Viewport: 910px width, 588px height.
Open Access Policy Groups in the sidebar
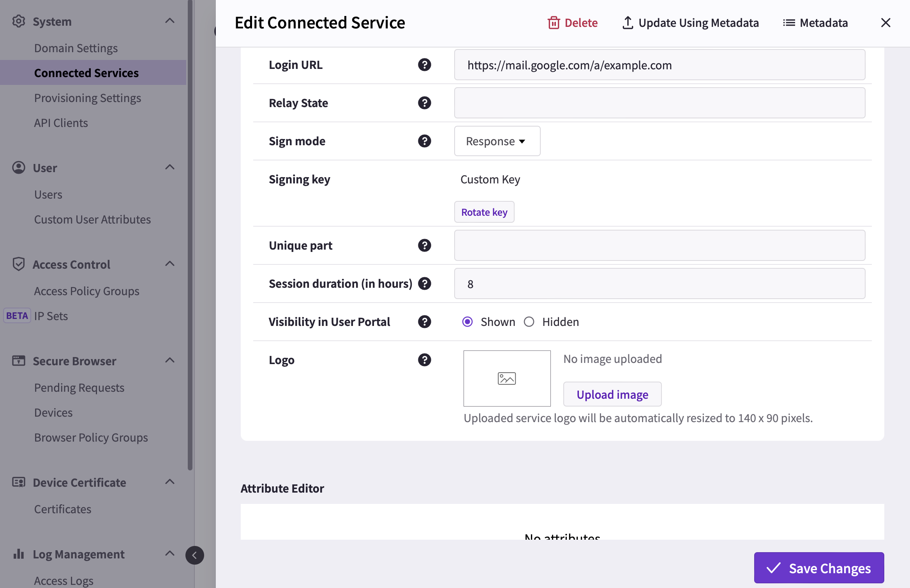click(86, 291)
